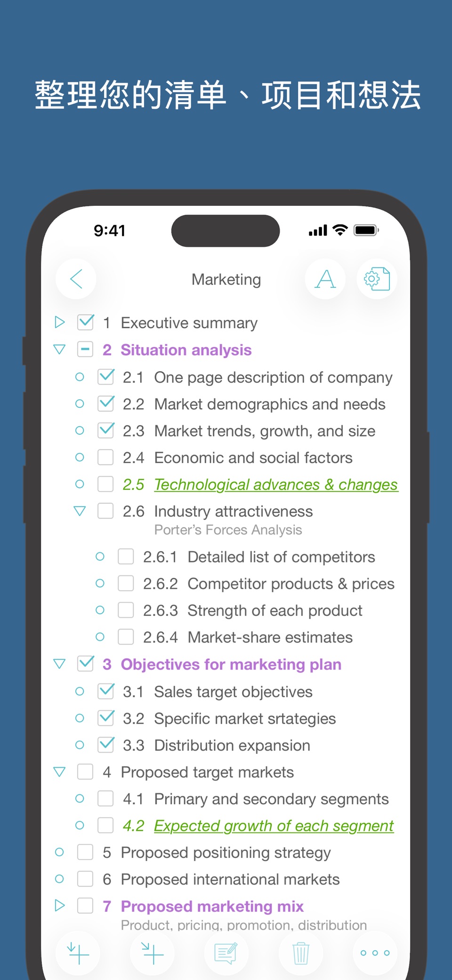Open the note editing icon
The height and width of the screenshot is (980, 452).
click(226, 953)
